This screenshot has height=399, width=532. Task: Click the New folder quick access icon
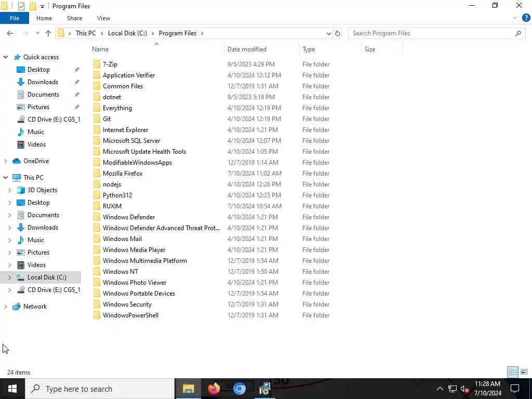click(33, 6)
